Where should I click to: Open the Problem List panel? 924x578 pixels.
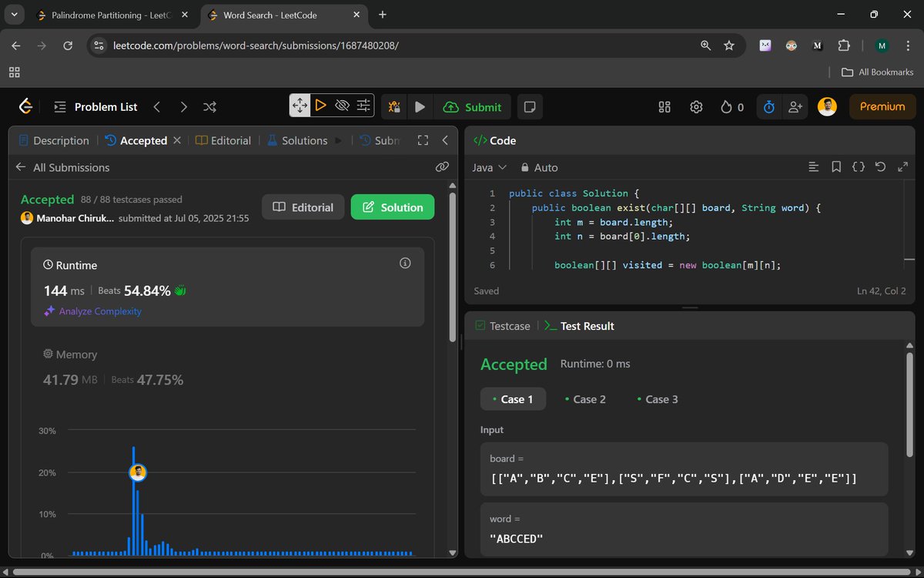pyautogui.click(x=95, y=107)
